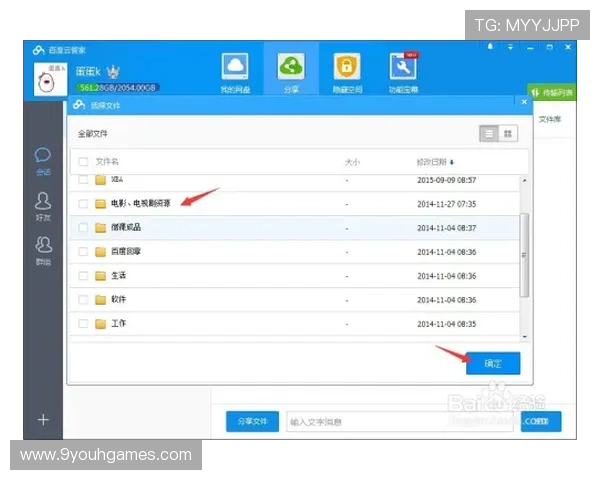Select the 生活 folder name
Viewport: 600px width, 480px height.
(118, 275)
